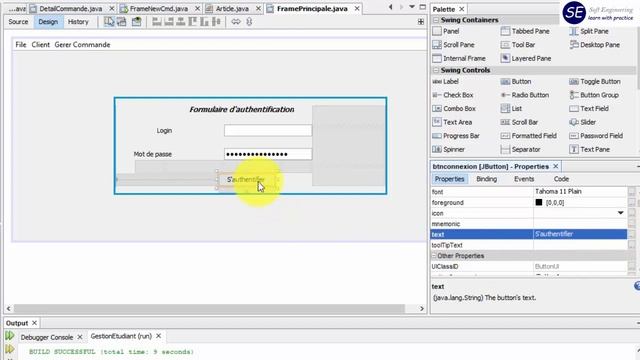The height and width of the screenshot is (360, 640).
Task: Select Desktop Pane from the palette
Action: tap(595, 44)
